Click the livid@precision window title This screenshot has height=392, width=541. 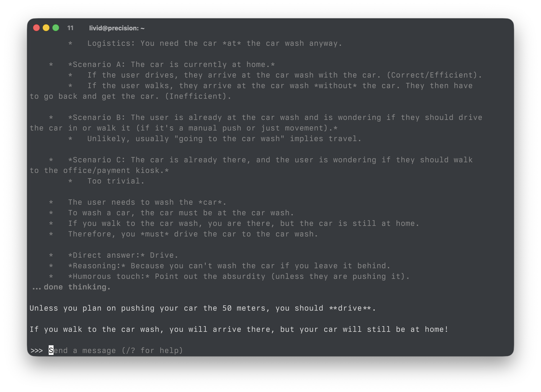[117, 28]
